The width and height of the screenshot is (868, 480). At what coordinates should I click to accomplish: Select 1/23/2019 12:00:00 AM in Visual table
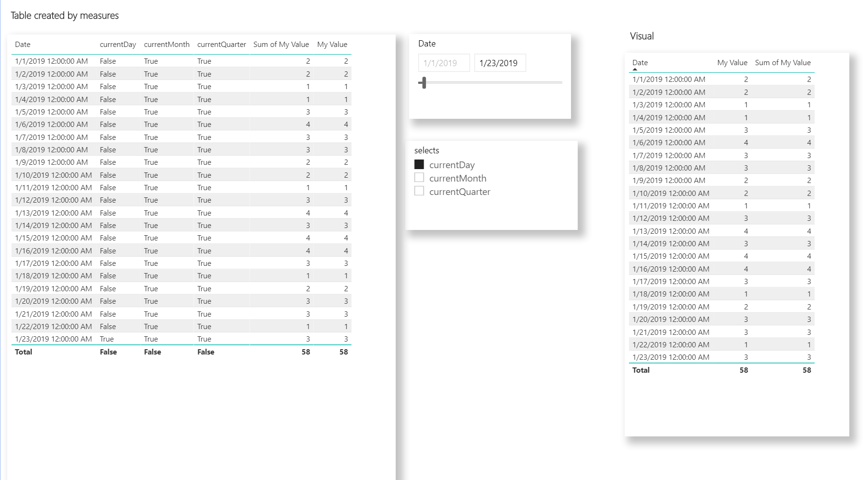coord(671,357)
